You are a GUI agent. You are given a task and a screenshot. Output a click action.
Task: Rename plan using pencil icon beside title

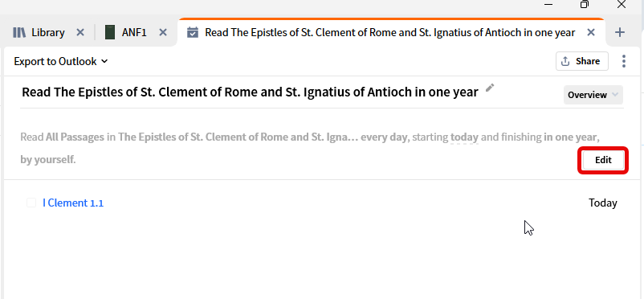490,88
